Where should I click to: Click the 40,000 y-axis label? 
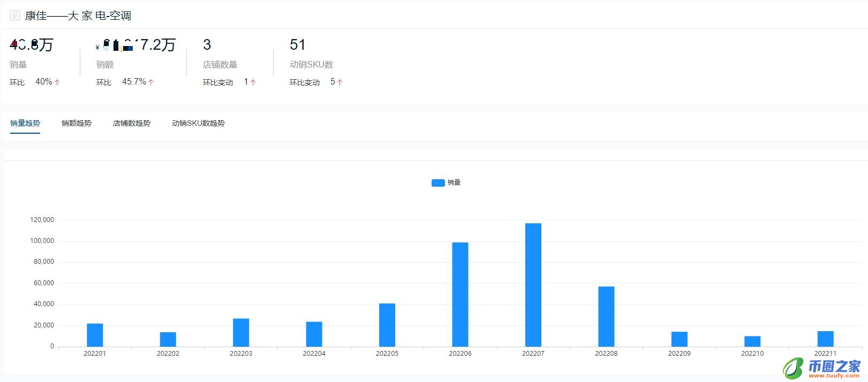tap(44, 304)
